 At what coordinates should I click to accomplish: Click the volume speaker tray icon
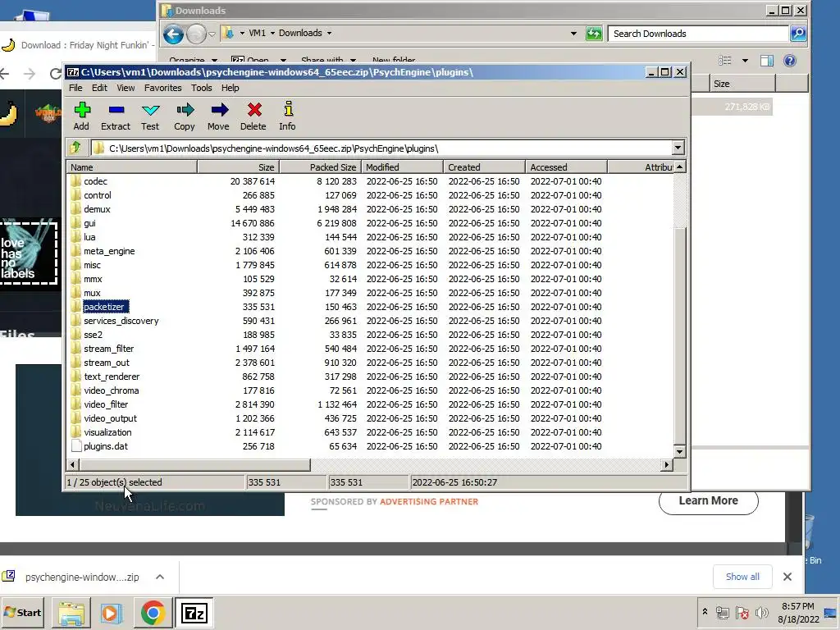pos(761,612)
